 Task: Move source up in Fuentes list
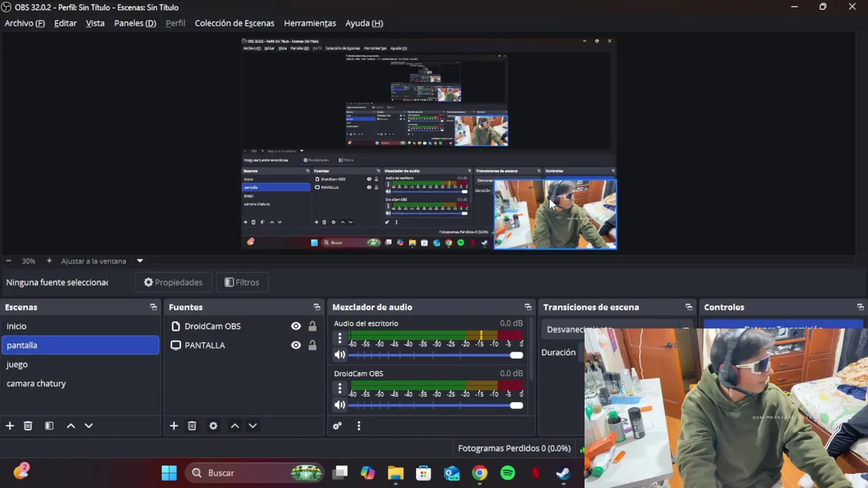(235, 426)
